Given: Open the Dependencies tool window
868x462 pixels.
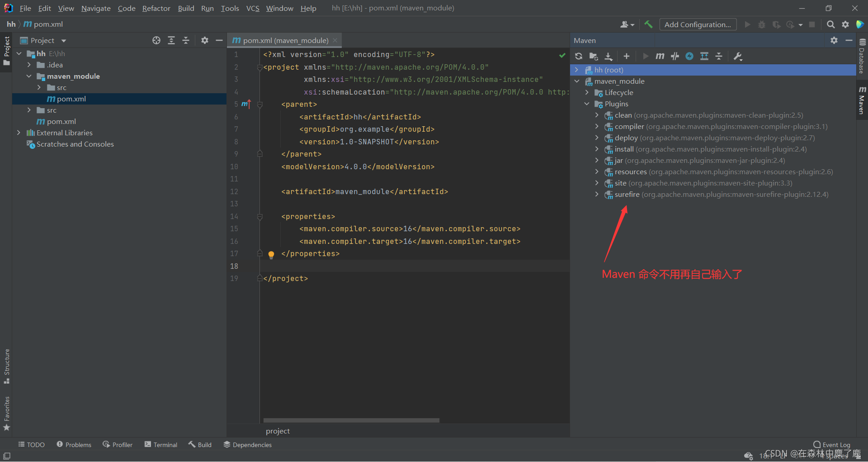Looking at the screenshot, I should (x=248, y=445).
